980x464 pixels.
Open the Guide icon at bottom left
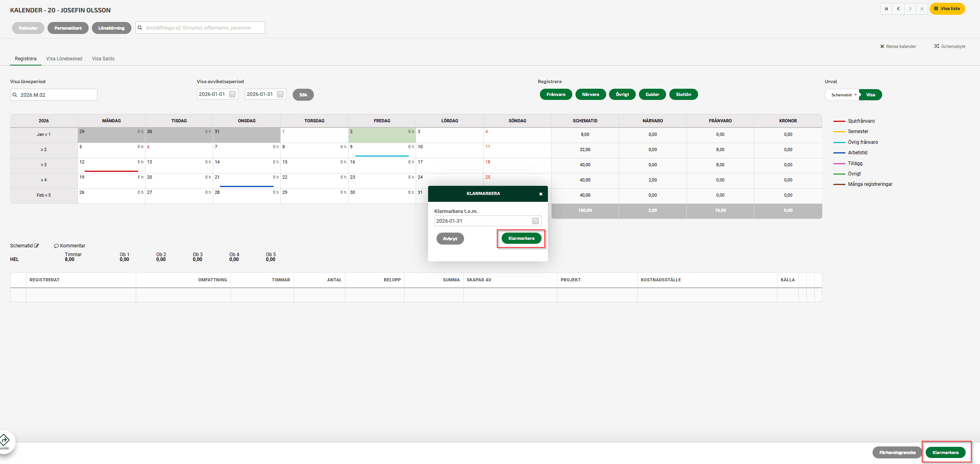5,441
